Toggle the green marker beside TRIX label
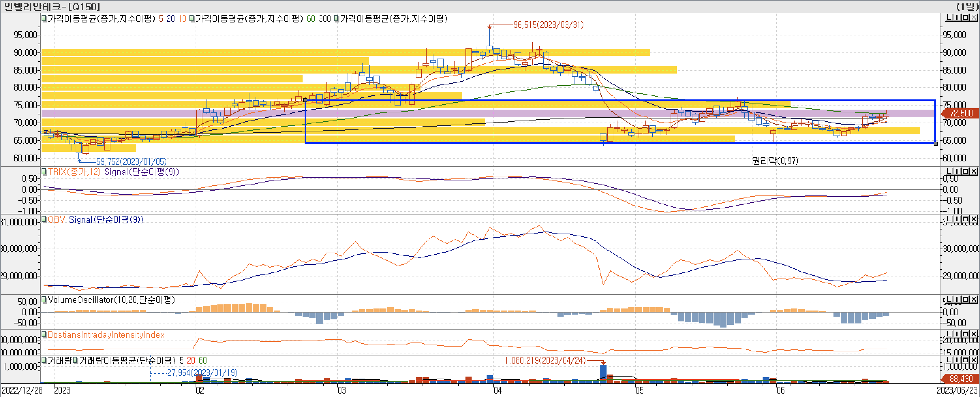980x397 pixels. [x=44, y=172]
